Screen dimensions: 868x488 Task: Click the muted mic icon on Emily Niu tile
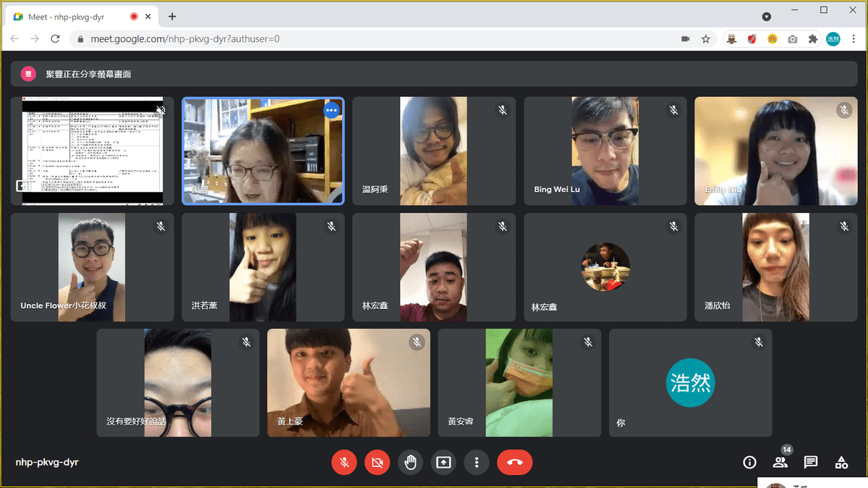click(x=844, y=110)
